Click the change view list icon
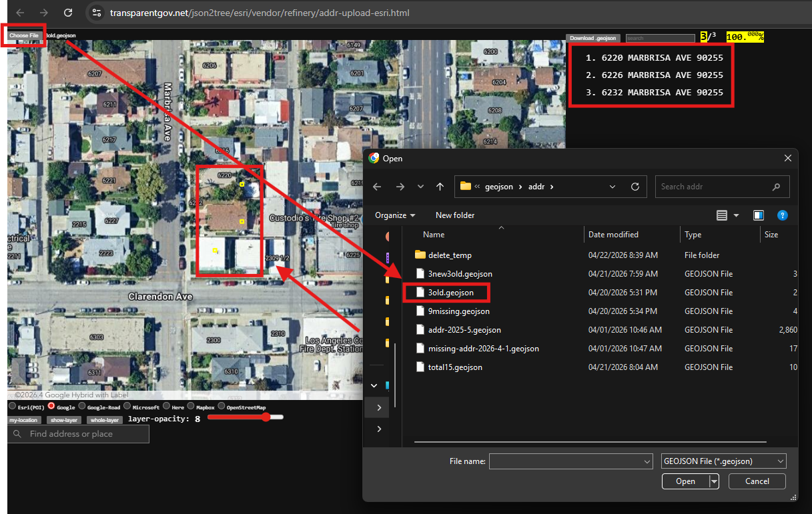812x514 pixels. [721, 215]
